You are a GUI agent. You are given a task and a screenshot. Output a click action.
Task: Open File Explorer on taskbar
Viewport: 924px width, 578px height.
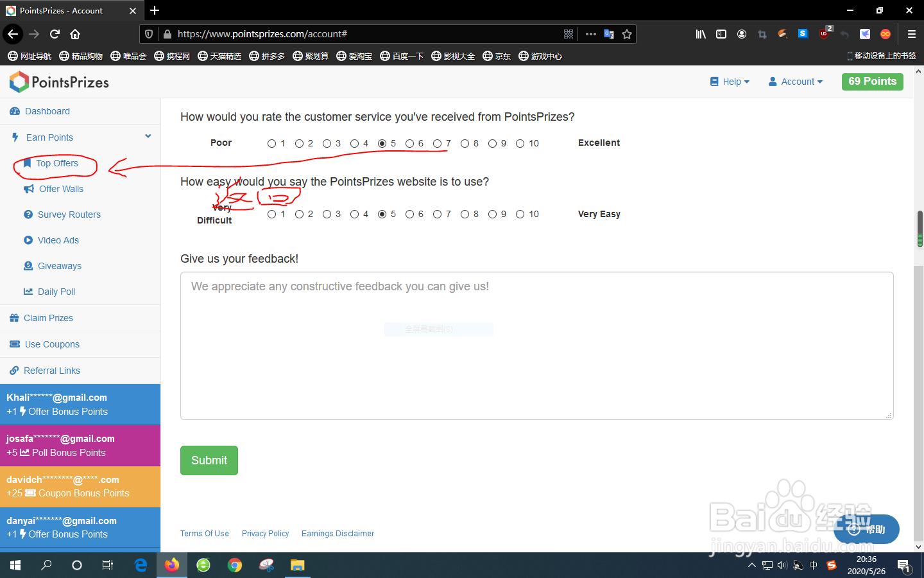coord(297,565)
